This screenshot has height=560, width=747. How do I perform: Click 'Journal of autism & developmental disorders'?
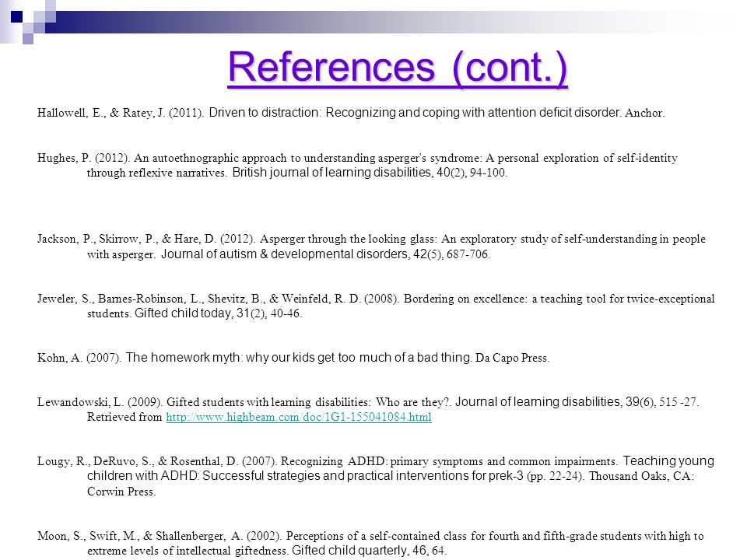[x=285, y=254]
